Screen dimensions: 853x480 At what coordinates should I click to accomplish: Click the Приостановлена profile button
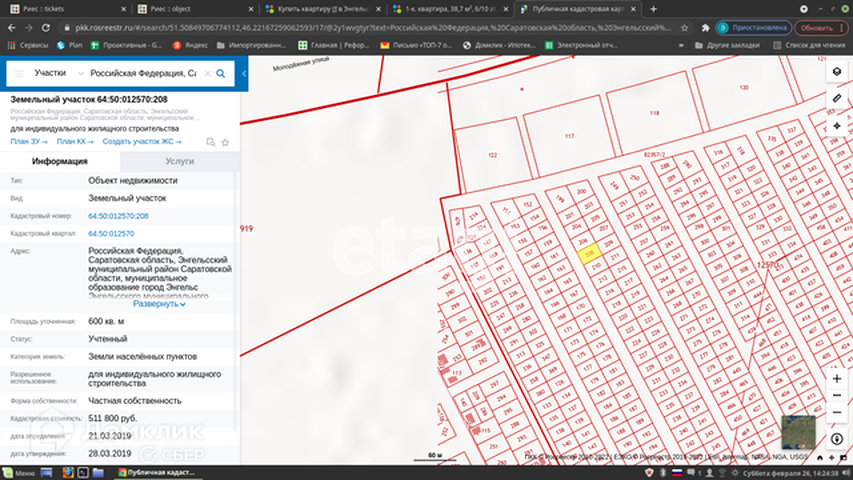(754, 28)
